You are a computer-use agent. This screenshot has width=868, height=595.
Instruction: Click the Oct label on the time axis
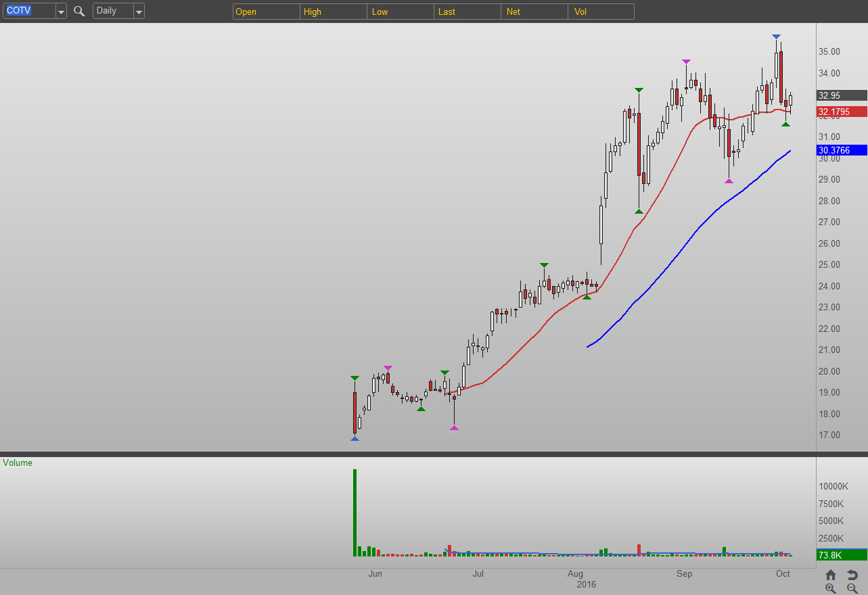pyautogui.click(x=783, y=574)
